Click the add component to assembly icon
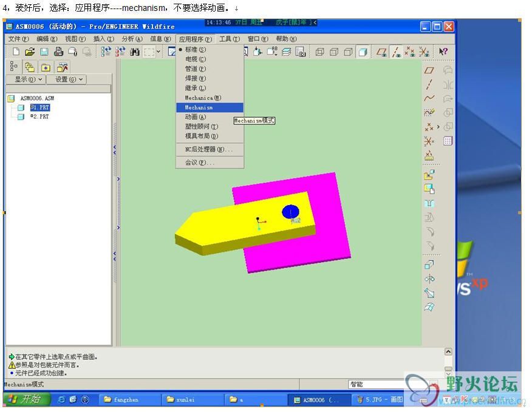 pyautogui.click(x=429, y=175)
